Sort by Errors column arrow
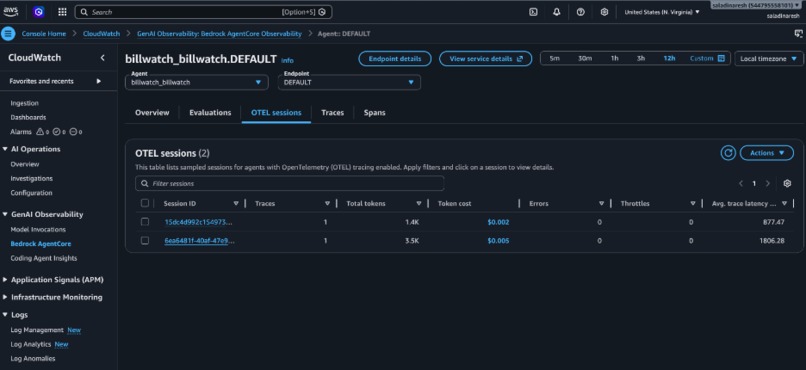806x370 pixels. [601, 204]
